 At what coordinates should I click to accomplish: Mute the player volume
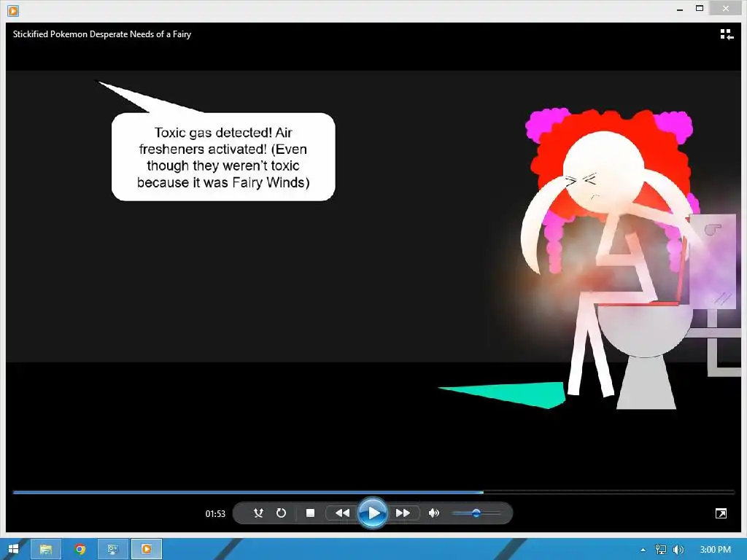point(433,513)
